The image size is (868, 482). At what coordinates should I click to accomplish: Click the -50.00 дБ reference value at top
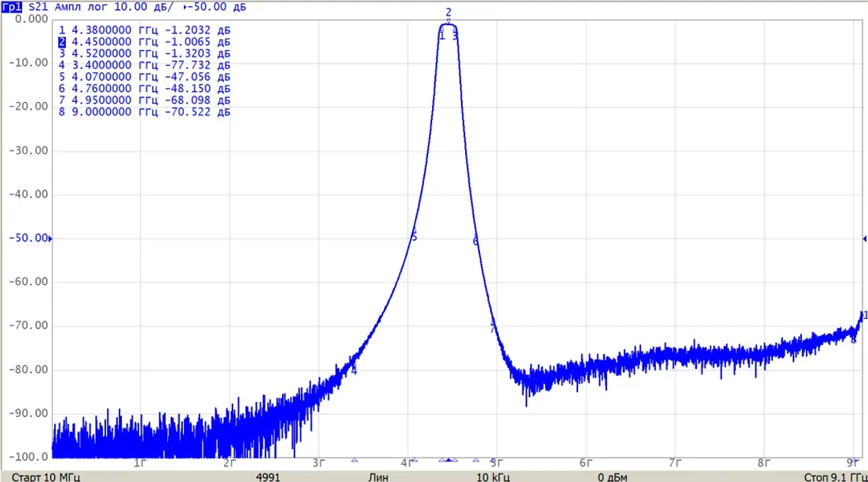coord(217,7)
